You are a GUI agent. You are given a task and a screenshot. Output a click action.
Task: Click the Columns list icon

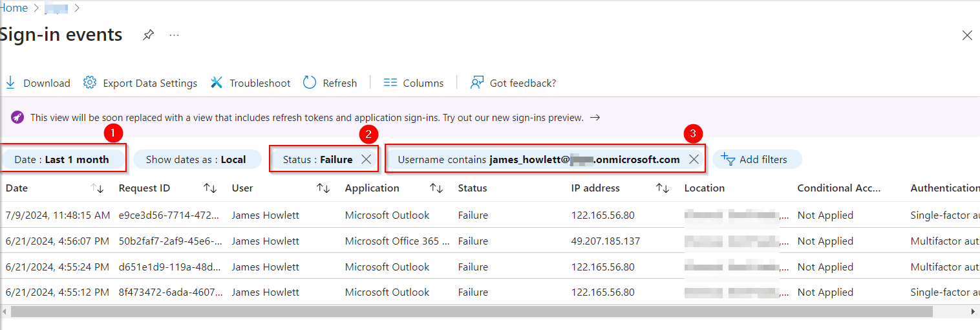[390, 83]
